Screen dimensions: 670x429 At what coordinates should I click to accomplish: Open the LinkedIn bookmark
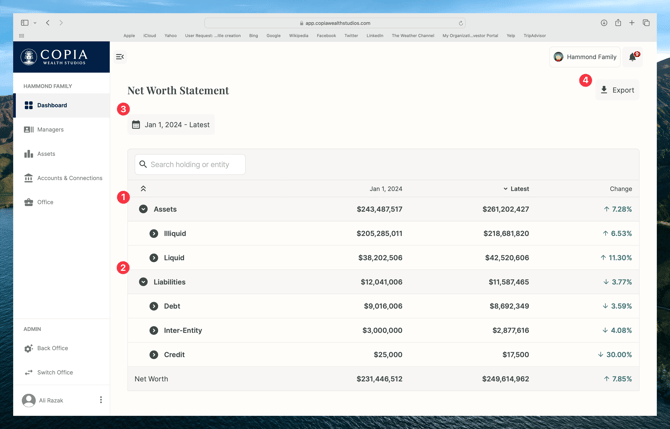pos(375,35)
